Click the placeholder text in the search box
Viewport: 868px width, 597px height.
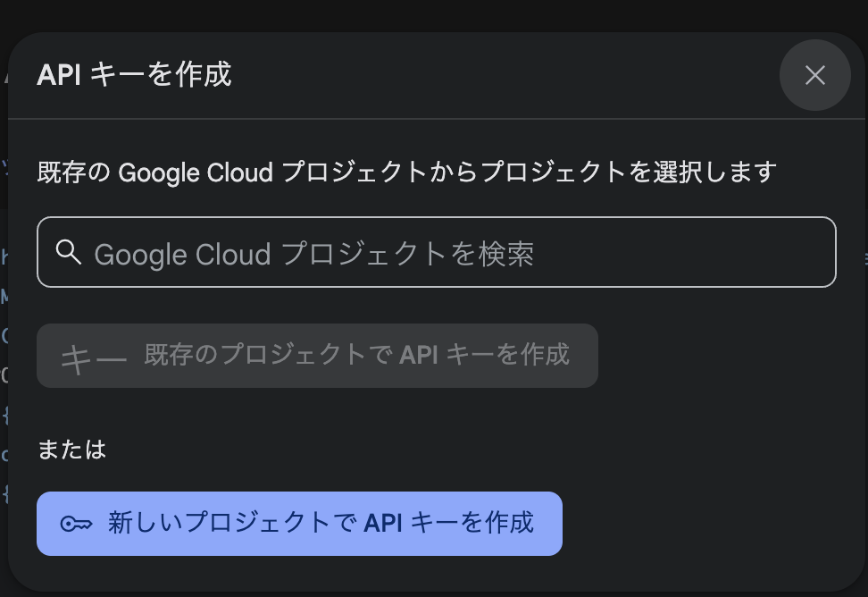313,254
